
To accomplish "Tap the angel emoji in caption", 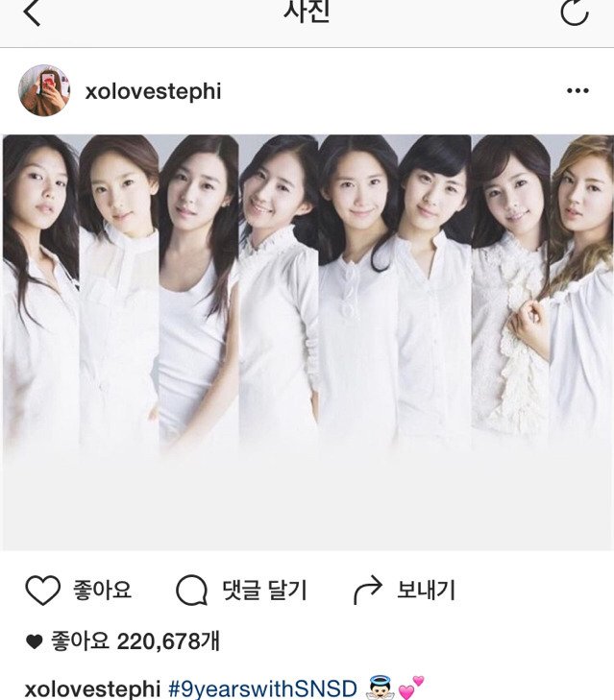I will point(380,688).
